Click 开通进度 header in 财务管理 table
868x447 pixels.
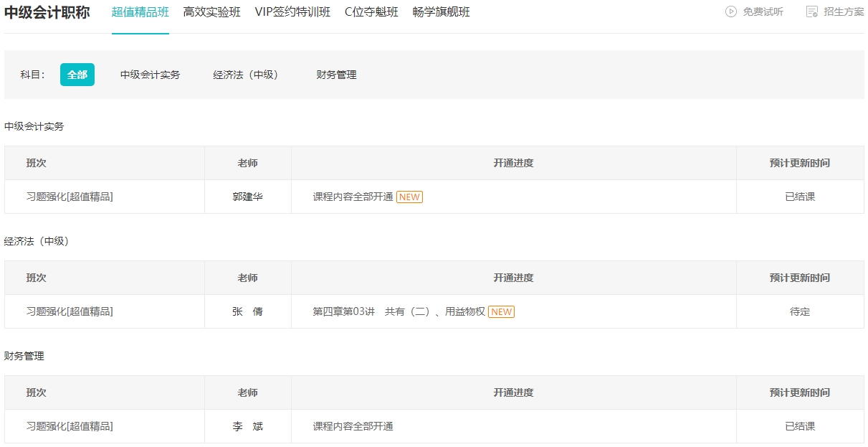pos(513,392)
